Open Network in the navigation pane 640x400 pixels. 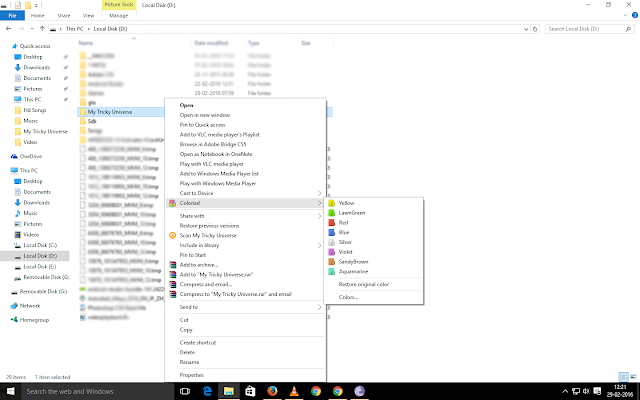29,306
